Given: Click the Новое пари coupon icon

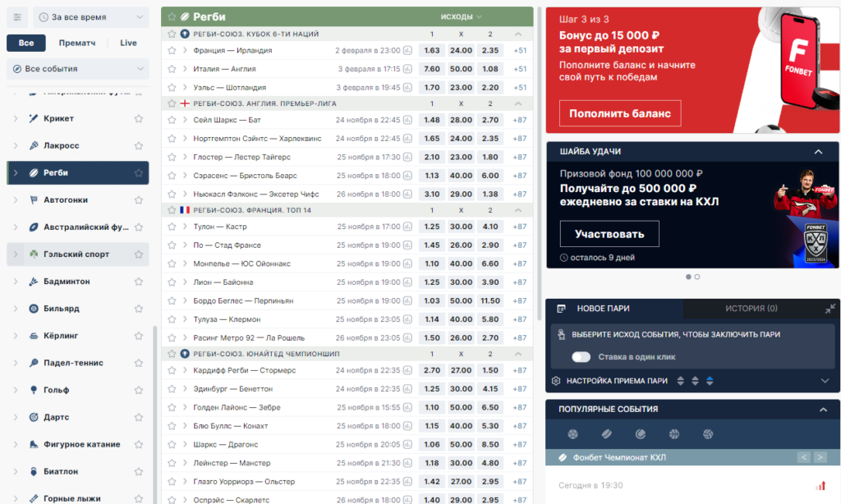Looking at the screenshot, I should (561, 309).
